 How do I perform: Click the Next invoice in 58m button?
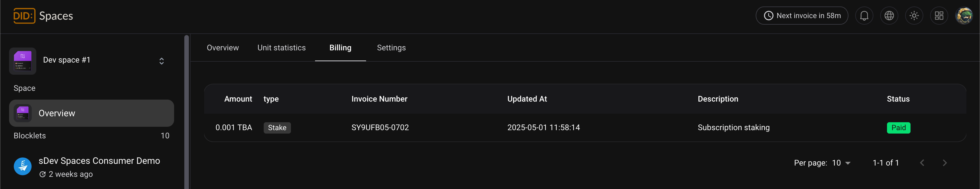[x=802, y=16]
